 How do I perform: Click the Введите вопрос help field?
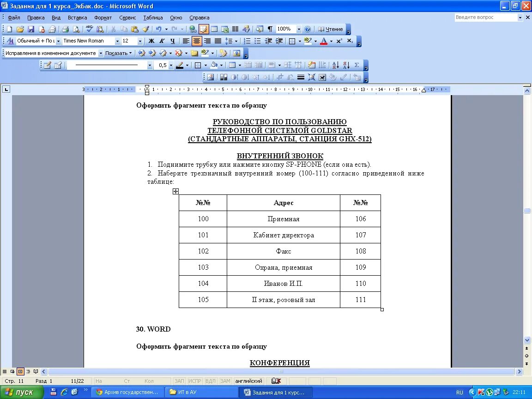[x=485, y=17]
